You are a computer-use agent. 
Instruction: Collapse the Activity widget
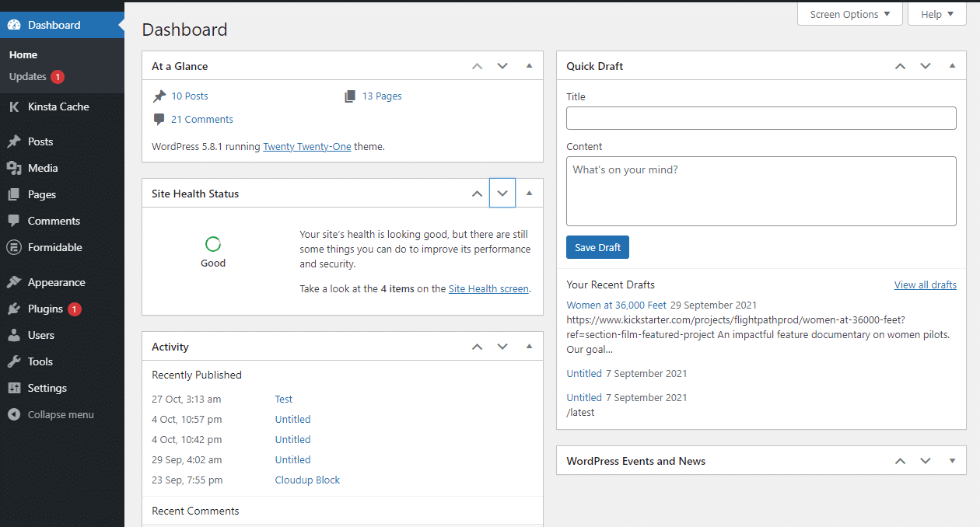(x=530, y=346)
